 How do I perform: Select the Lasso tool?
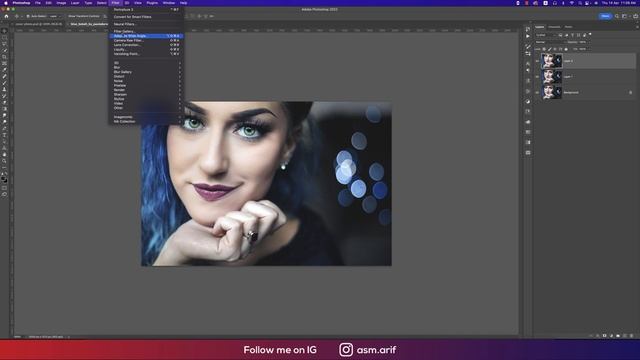[x=4, y=44]
